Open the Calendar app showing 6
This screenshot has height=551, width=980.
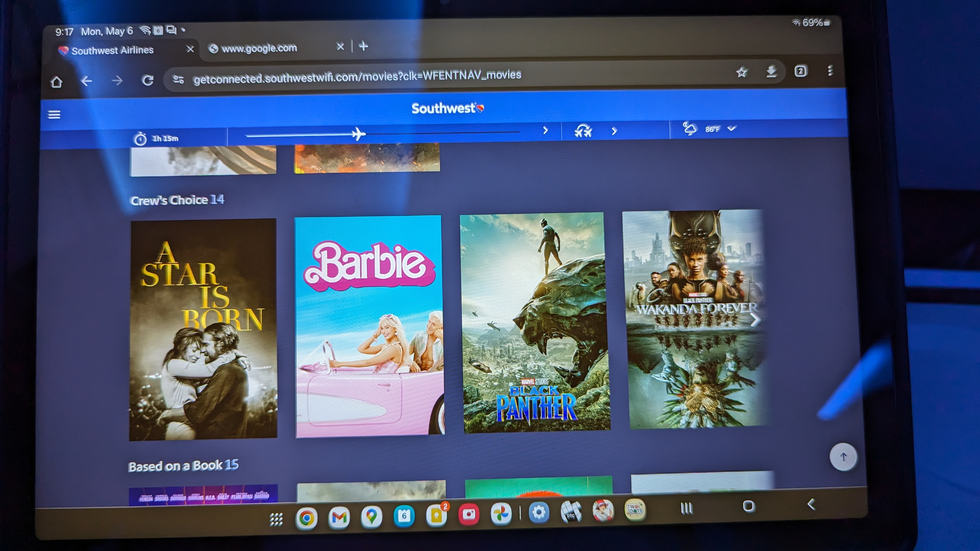(404, 516)
